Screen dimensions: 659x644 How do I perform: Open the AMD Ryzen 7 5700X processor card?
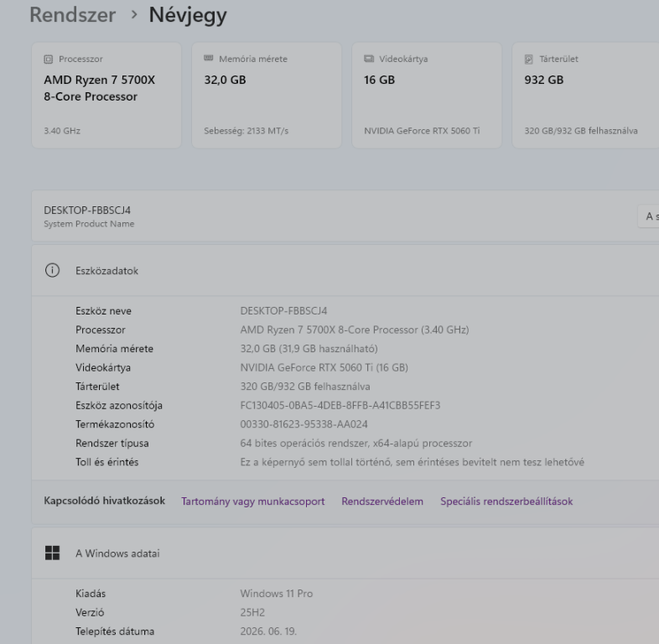(106, 96)
